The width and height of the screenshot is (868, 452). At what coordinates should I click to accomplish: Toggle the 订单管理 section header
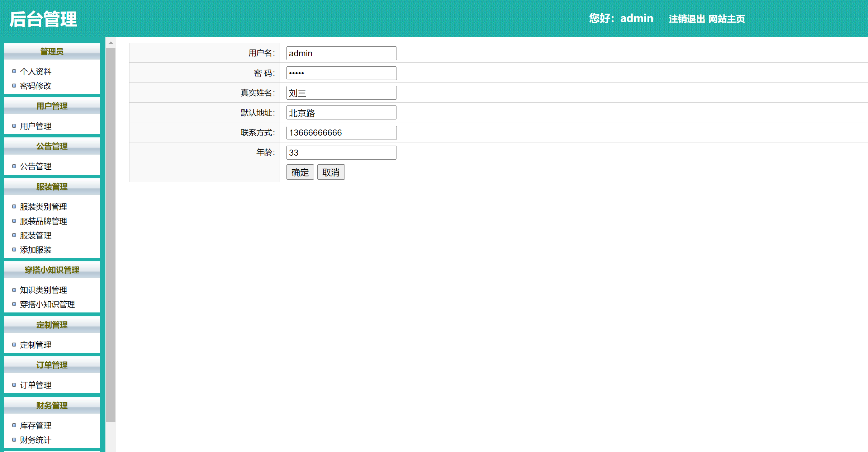tap(52, 365)
